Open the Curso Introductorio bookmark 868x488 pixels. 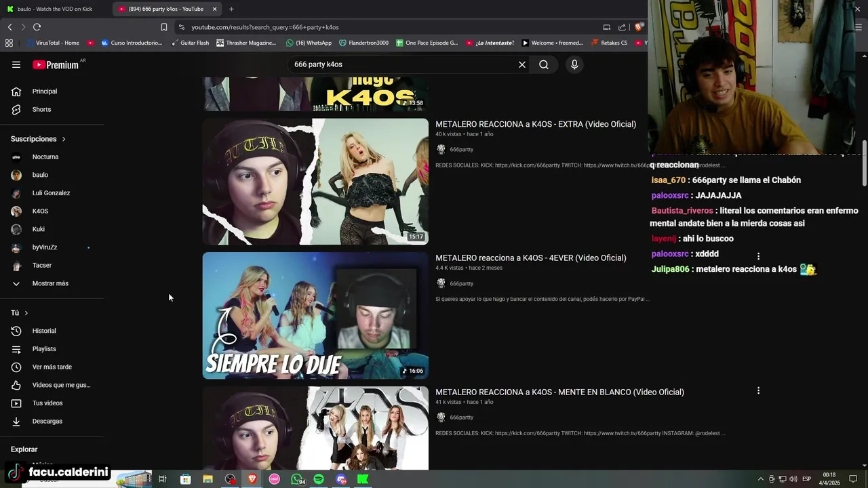[132, 43]
